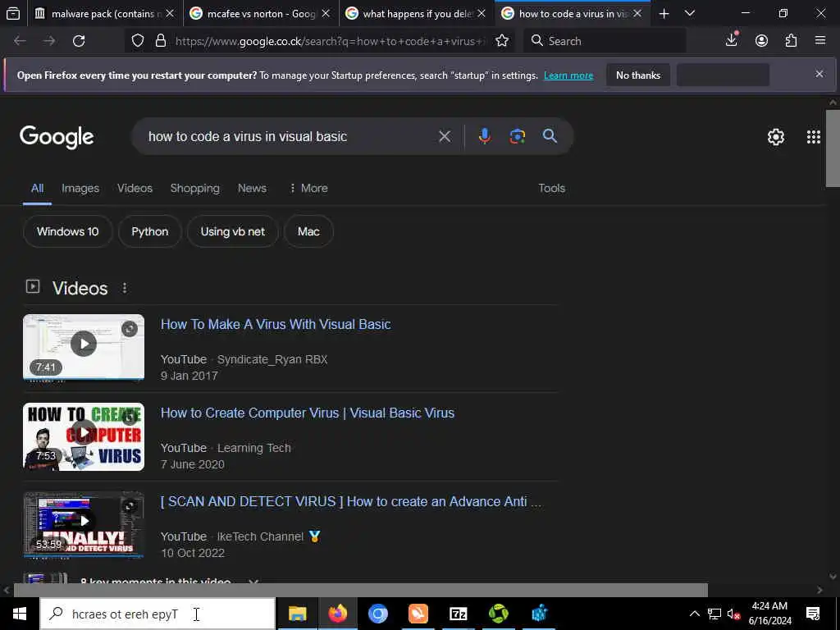Image resolution: width=840 pixels, height=630 pixels.
Task: Switch to the malware pack tab
Action: tap(104, 13)
